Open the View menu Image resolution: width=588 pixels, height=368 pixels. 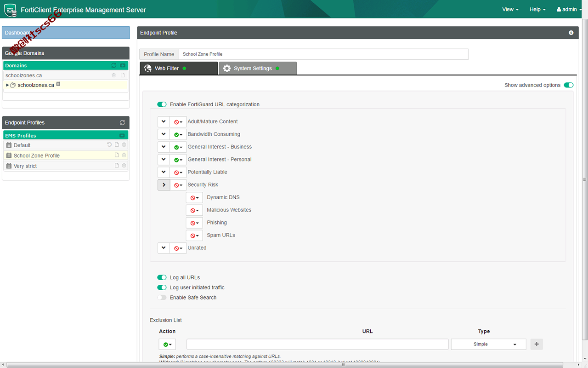click(510, 9)
